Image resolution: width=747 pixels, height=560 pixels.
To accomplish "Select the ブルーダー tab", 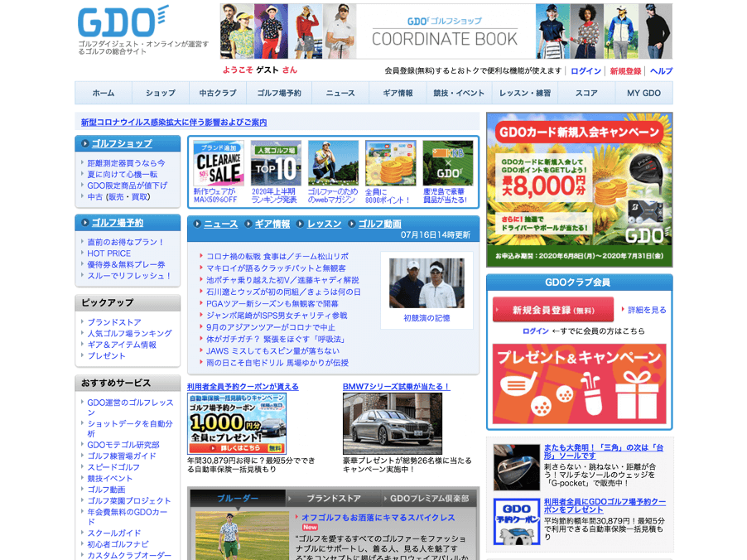I will pos(238,499).
